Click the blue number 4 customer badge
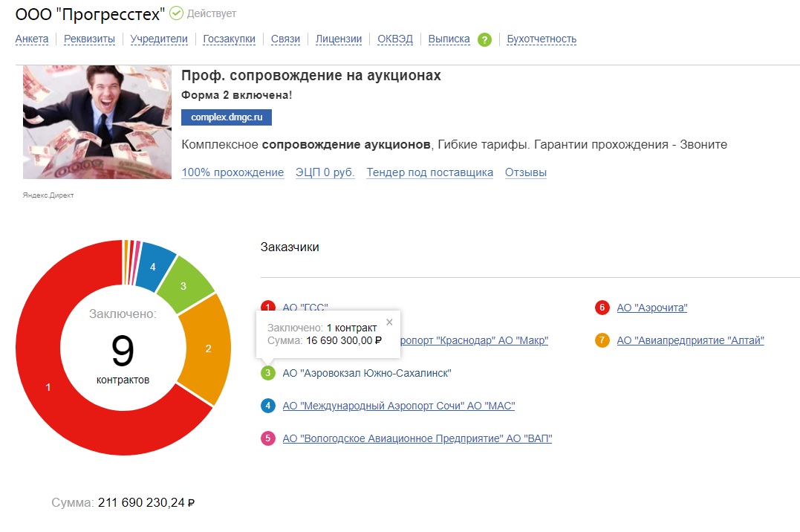The image size is (800, 532). [268, 406]
